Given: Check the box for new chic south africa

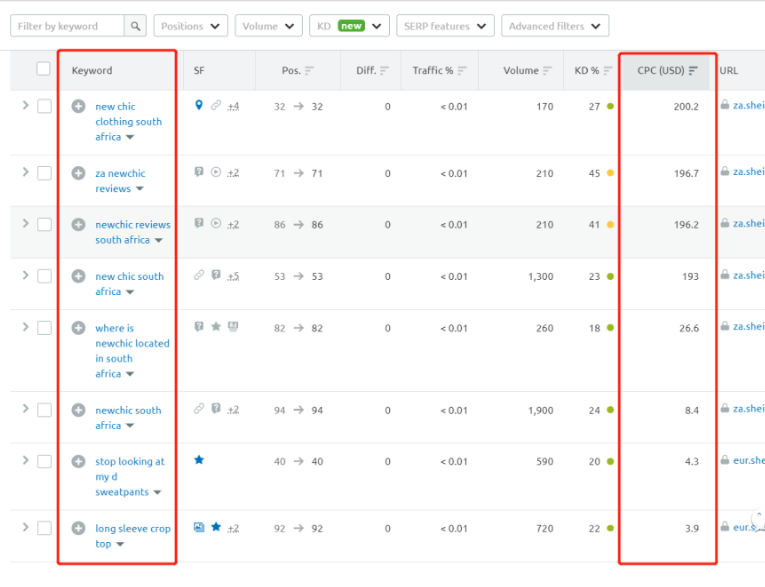Looking at the screenshot, I should pos(44,276).
